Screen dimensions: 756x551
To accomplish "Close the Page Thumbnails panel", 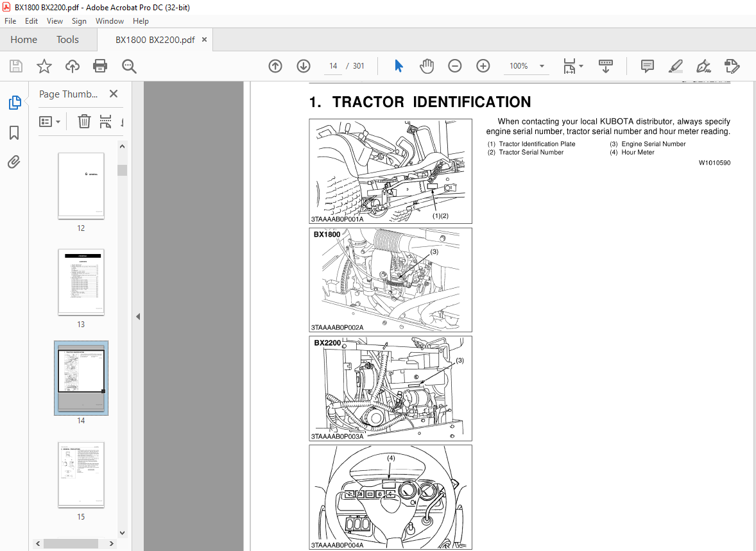I will pos(114,94).
